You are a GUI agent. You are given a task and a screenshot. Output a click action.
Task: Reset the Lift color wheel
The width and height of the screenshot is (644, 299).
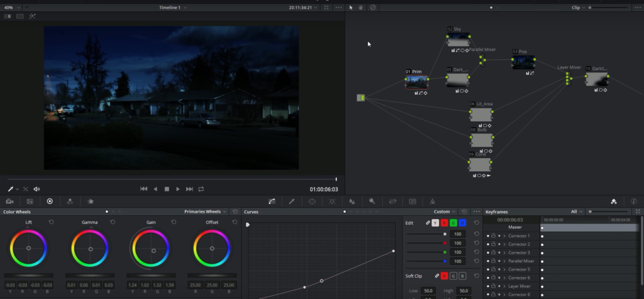tap(52, 222)
